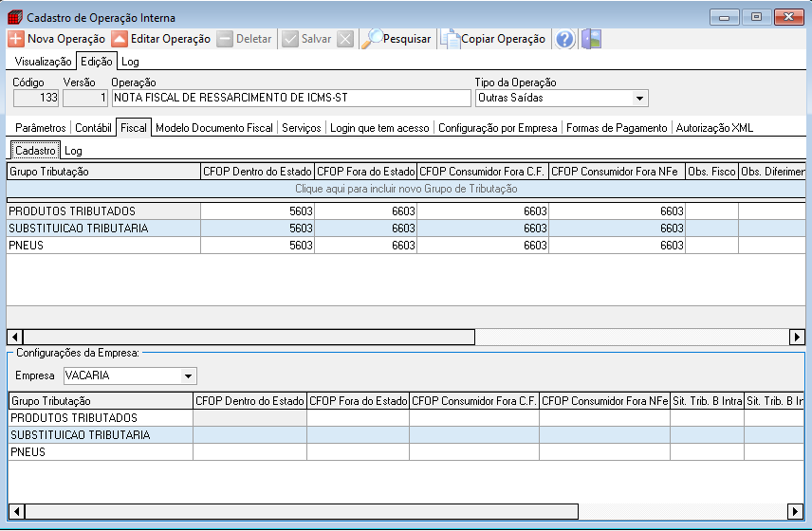Click the Salvar checkmark icon
The width and height of the screenshot is (812, 531).
tap(290, 39)
